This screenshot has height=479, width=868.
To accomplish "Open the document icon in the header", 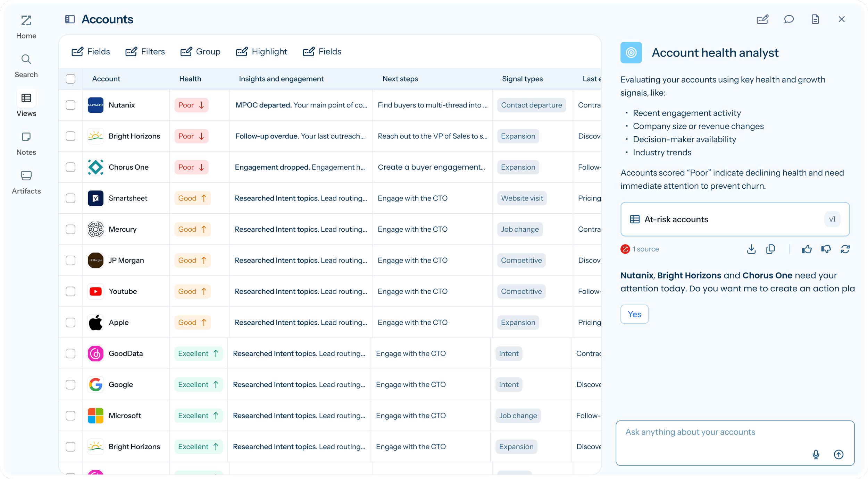I will pos(815,19).
